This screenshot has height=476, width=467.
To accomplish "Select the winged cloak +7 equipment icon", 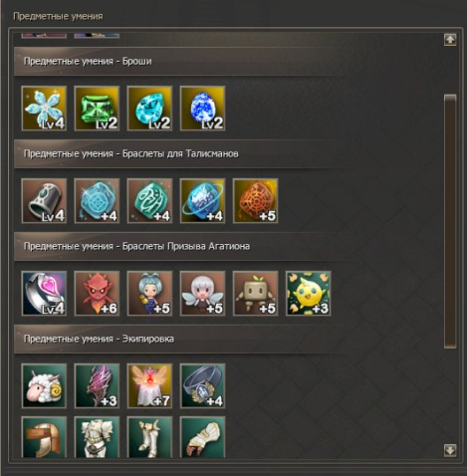I will 149,386.
